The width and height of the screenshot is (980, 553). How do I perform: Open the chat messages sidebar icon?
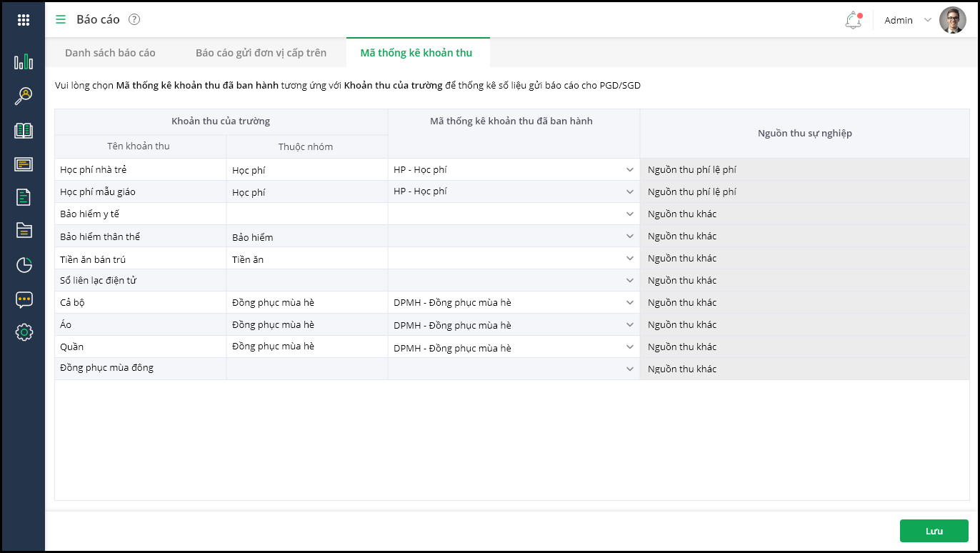coord(24,299)
